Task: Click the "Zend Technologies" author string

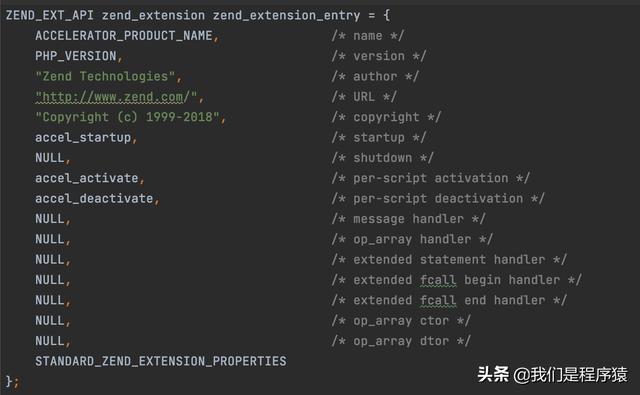Action: 105,76
